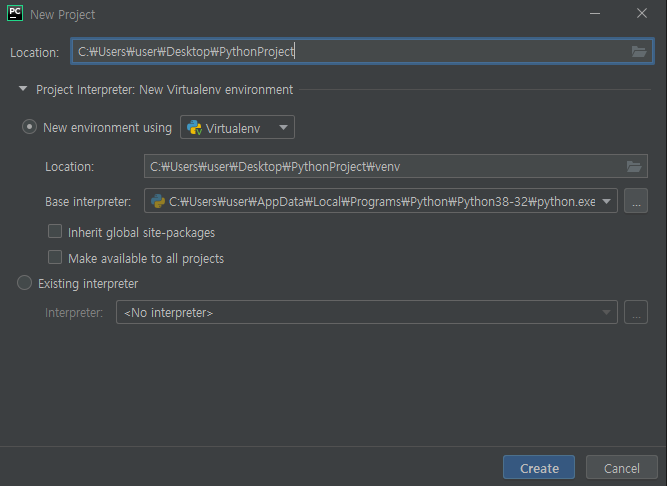The height and width of the screenshot is (486, 667).
Task: Click the New Project title text
Action: tap(63, 14)
